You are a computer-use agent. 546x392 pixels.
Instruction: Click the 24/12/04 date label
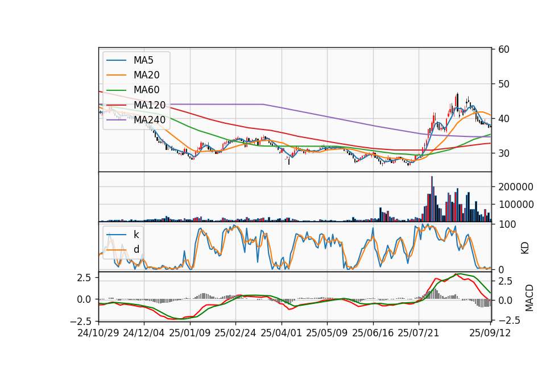[143, 333]
